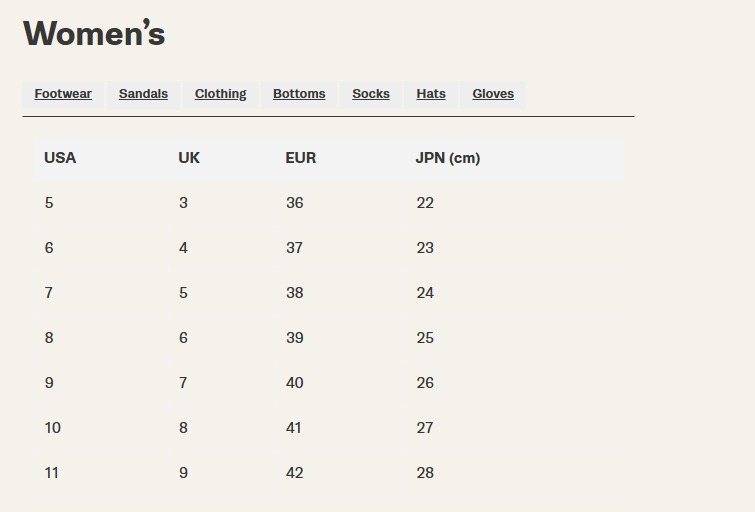755x512 pixels.
Task: Select EUR size 39 cell
Action: [x=294, y=338]
